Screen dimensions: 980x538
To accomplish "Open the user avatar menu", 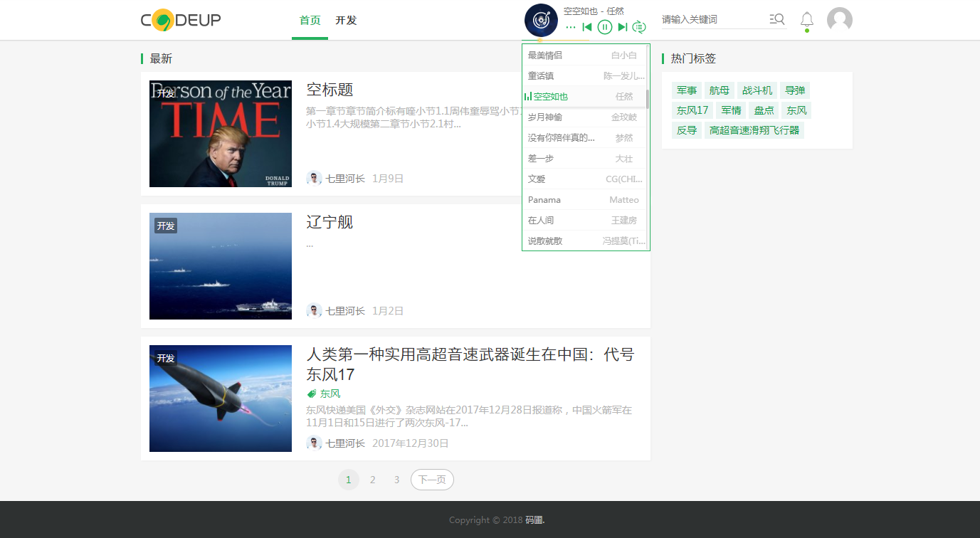I will (x=840, y=19).
